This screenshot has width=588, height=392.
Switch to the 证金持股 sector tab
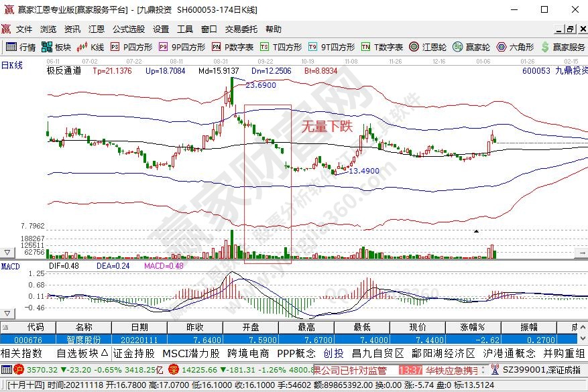pos(134,353)
